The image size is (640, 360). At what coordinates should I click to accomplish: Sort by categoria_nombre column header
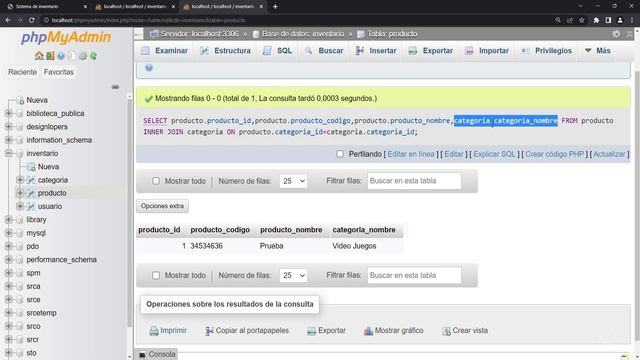point(364,230)
